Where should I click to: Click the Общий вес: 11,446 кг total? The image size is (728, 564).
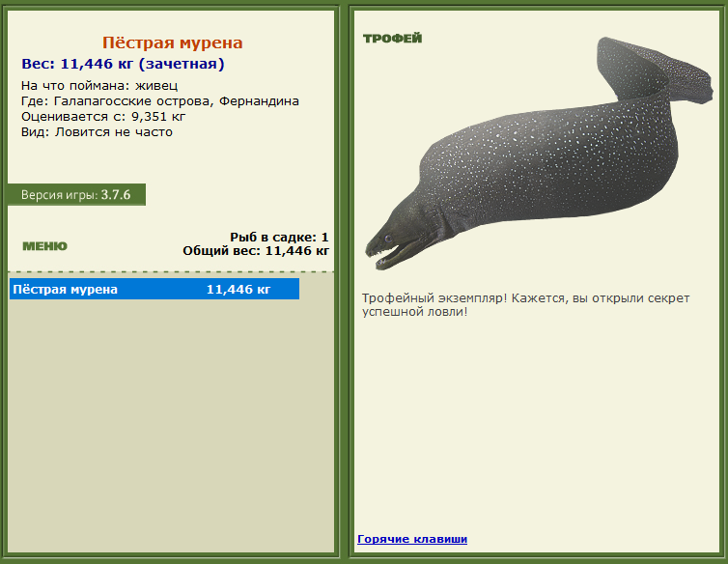(x=256, y=251)
